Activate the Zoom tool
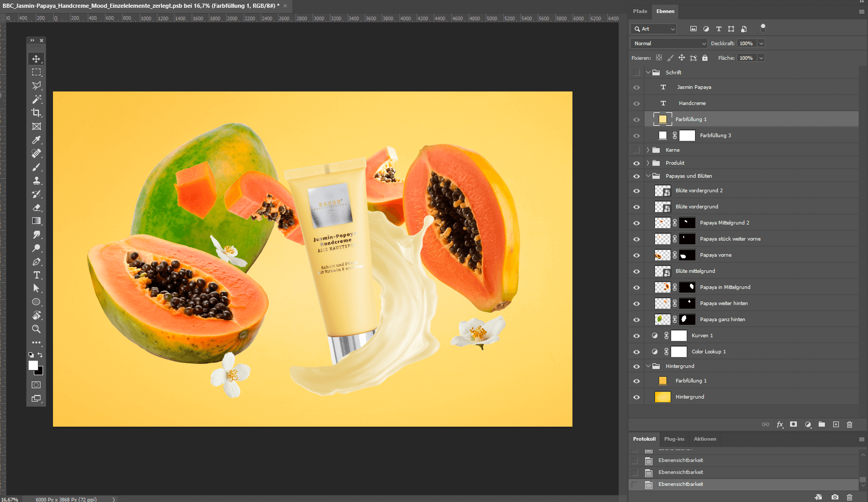Screen dimensions: 868x502 (x=36, y=329)
